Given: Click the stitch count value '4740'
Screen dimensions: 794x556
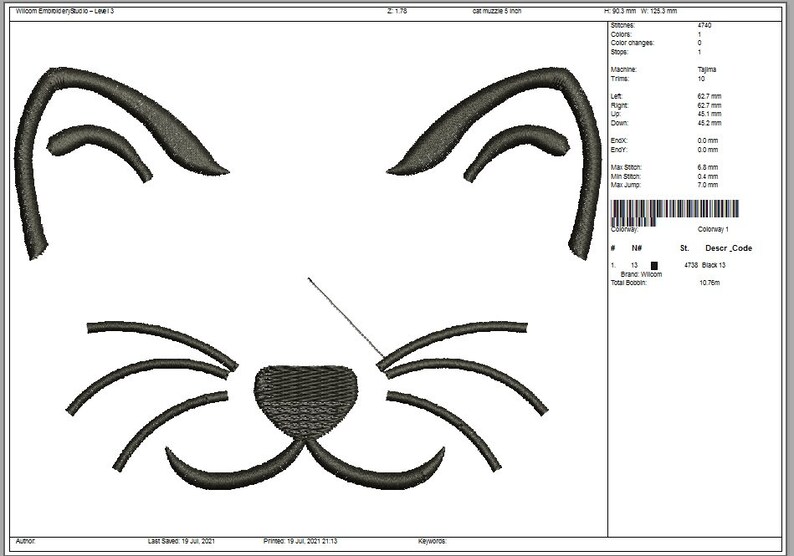Looking at the screenshot, I should pyautogui.click(x=704, y=25).
